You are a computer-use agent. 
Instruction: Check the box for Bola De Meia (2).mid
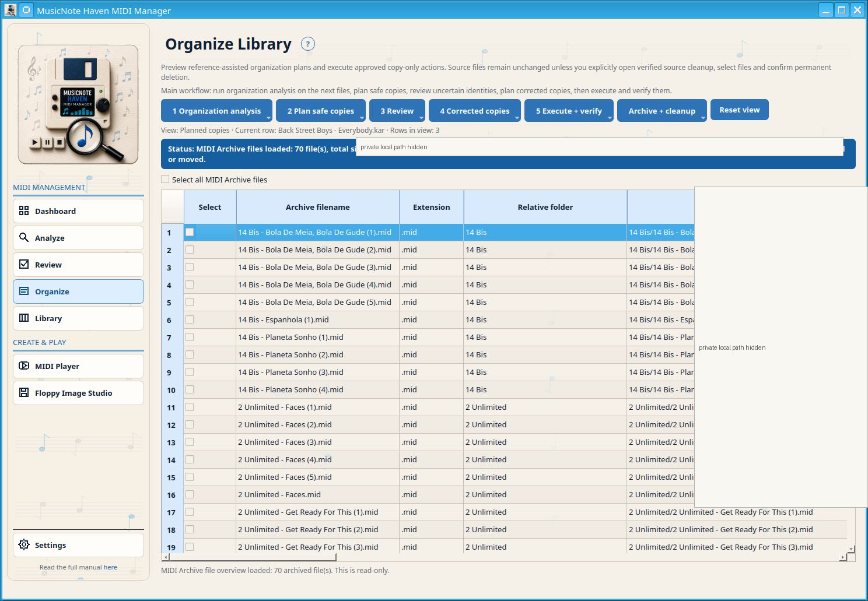pyautogui.click(x=190, y=249)
